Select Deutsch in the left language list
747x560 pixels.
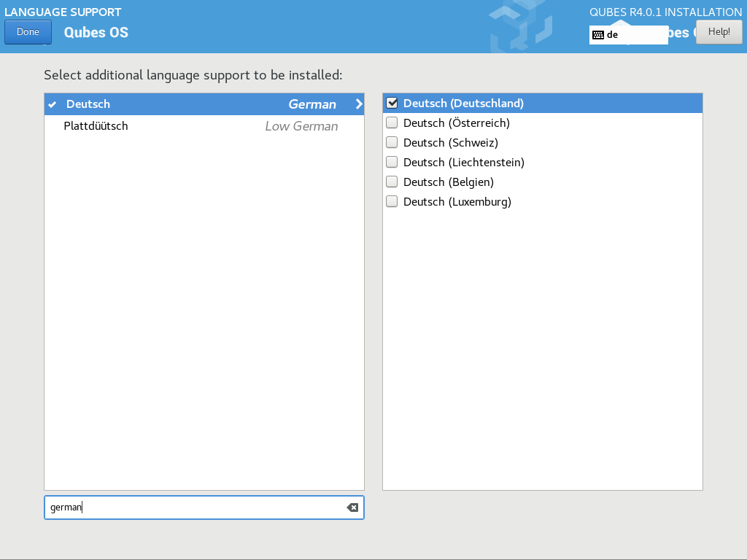click(146, 104)
